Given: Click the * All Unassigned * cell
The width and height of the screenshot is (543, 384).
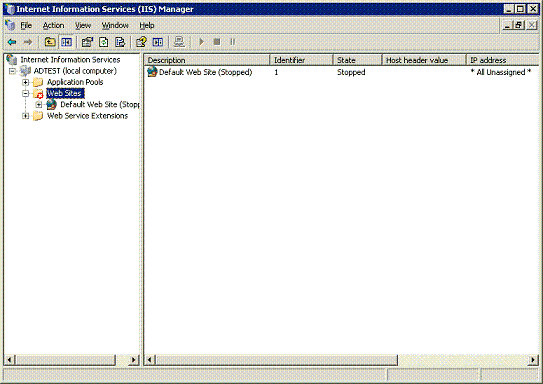Looking at the screenshot, I should pos(500,72).
